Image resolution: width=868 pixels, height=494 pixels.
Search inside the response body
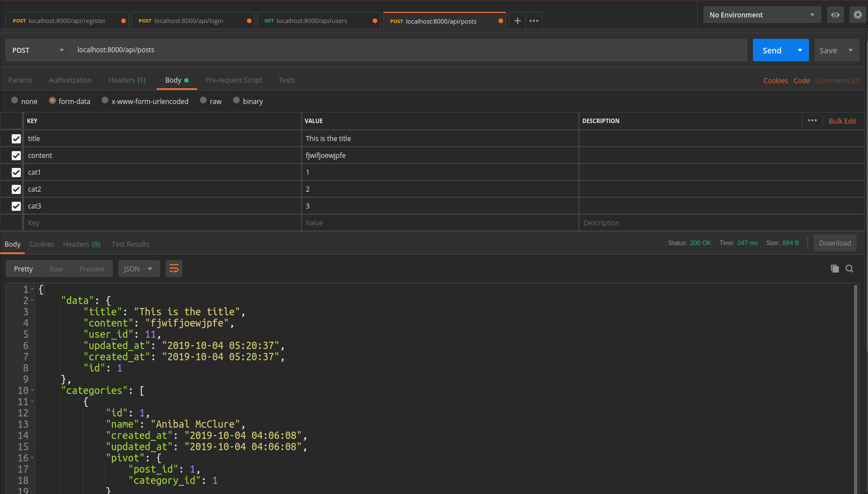coord(849,269)
